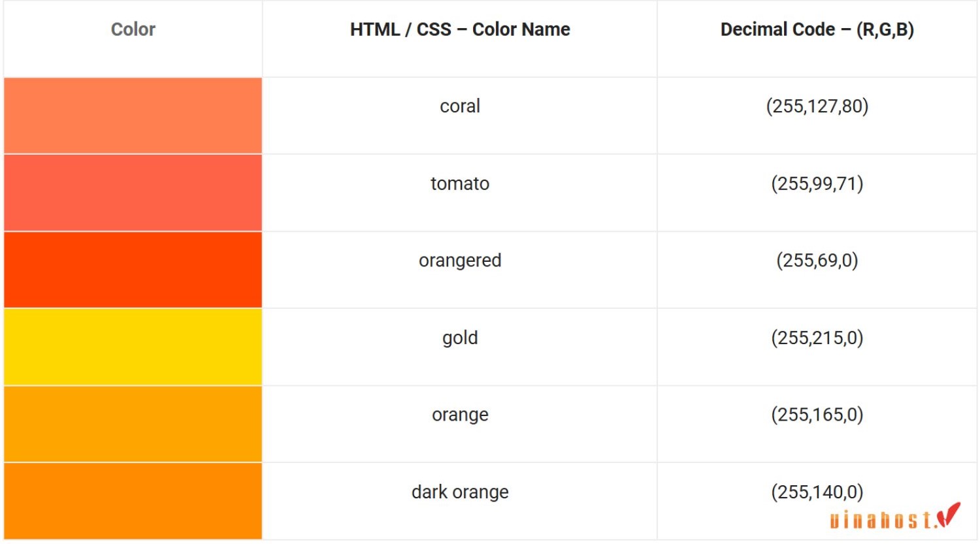Select the orangered name cell

point(460,270)
